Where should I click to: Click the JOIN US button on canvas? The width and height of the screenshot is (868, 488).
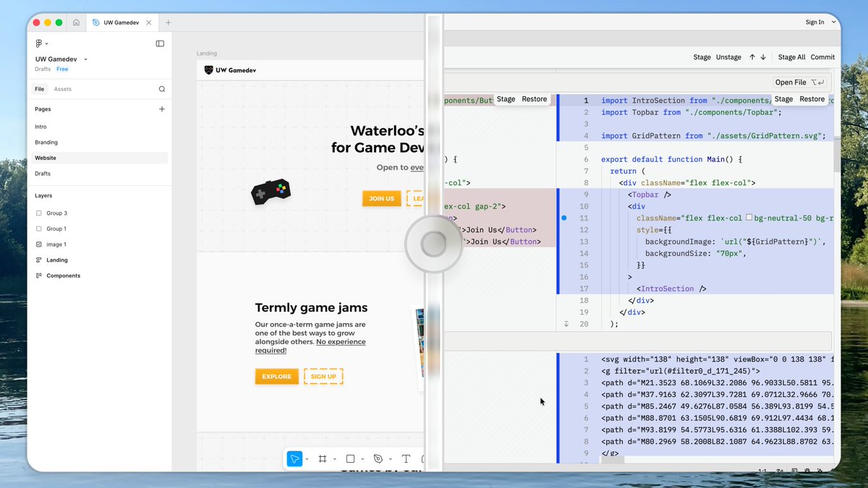point(382,199)
